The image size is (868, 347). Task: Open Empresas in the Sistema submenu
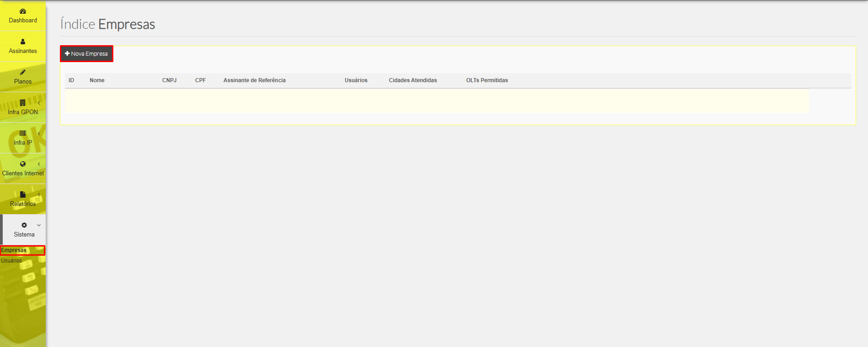click(x=14, y=250)
